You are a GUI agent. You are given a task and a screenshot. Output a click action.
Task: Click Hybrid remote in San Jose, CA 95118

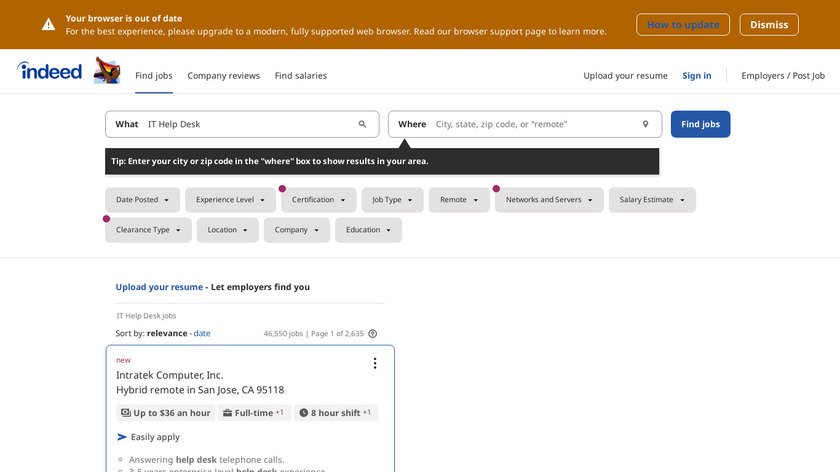[x=200, y=390]
